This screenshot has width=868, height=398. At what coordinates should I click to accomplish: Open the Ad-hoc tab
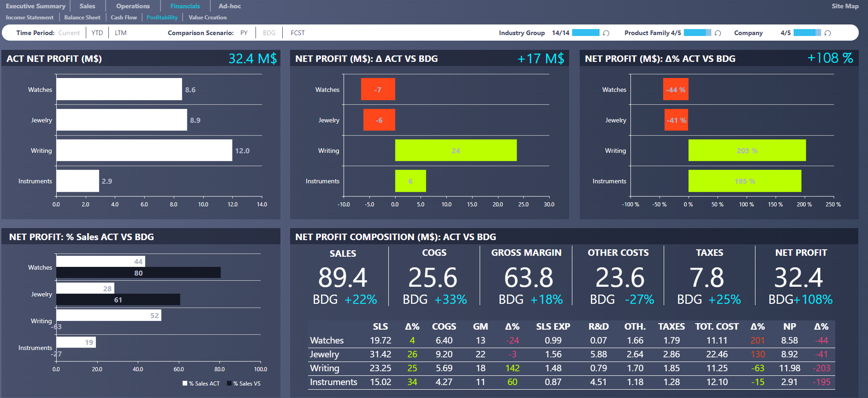pyautogui.click(x=230, y=6)
